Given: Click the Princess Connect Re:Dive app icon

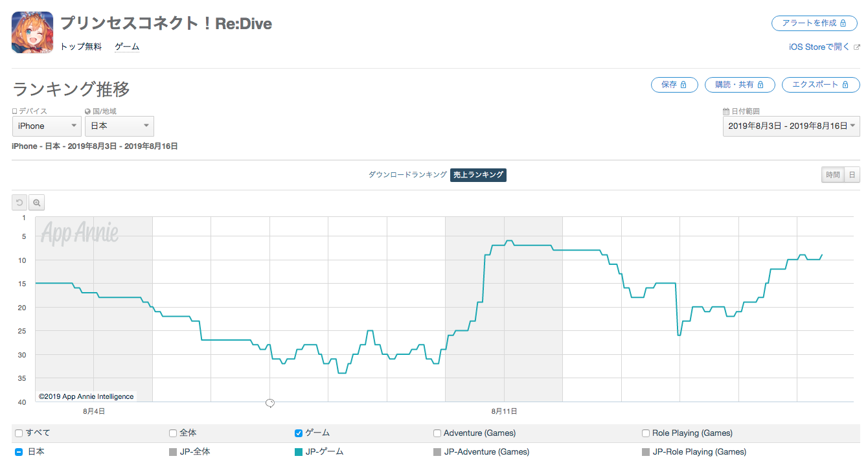Looking at the screenshot, I should (32, 32).
